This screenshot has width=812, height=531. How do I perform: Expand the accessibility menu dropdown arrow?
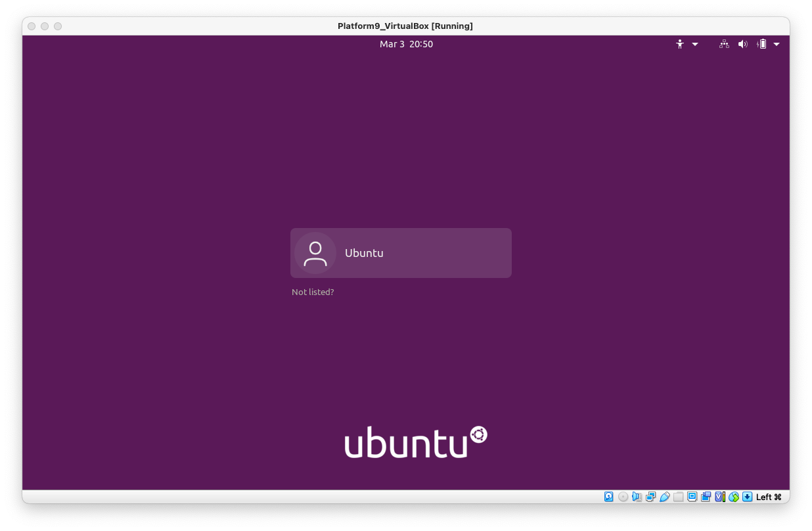[695, 44]
